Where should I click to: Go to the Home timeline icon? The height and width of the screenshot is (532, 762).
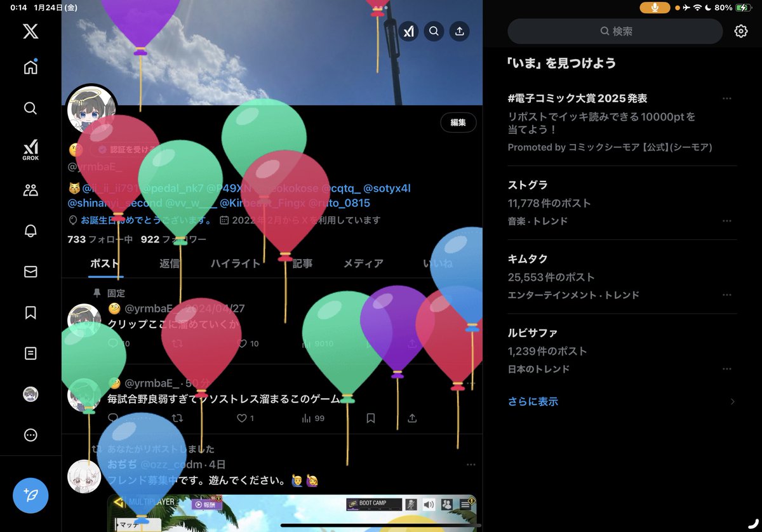(30, 67)
